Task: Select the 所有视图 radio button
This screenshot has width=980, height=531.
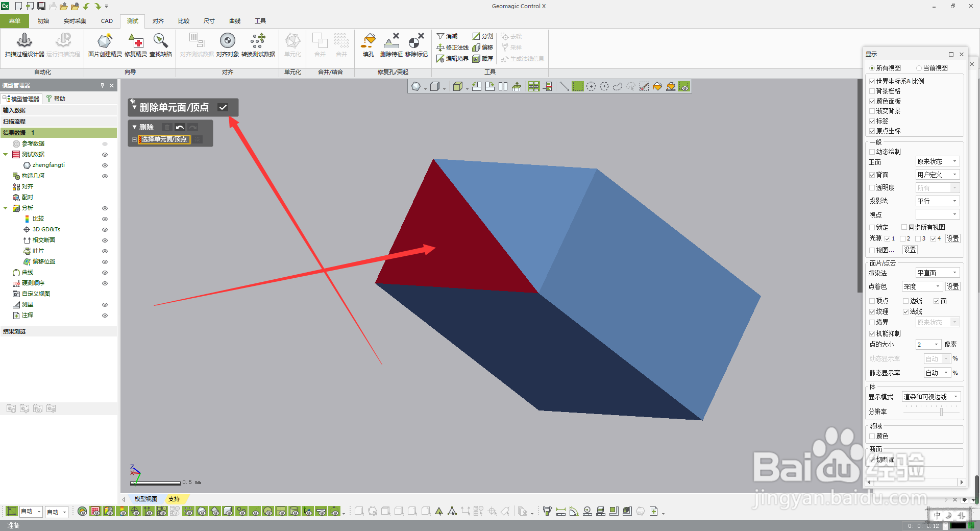Action: point(872,68)
